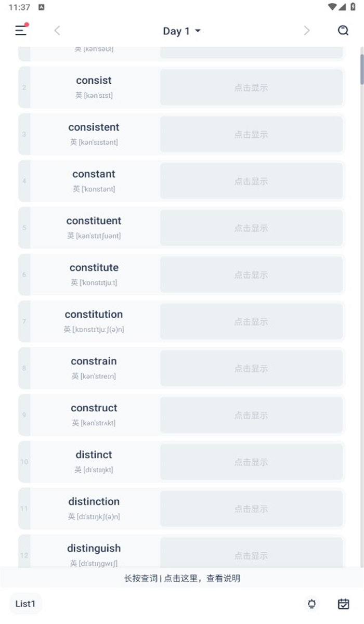The image size is (364, 624).
Task: Tap the word "constrain"
Action: (x=94, y=361)
